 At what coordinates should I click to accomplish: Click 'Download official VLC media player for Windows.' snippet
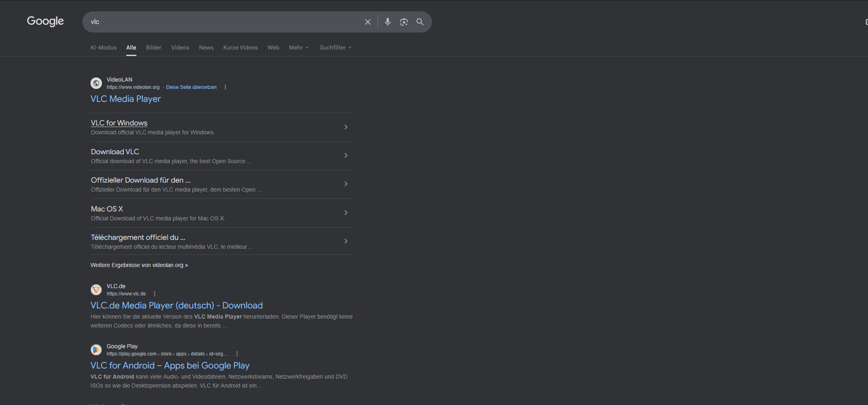tap(153, 133)
